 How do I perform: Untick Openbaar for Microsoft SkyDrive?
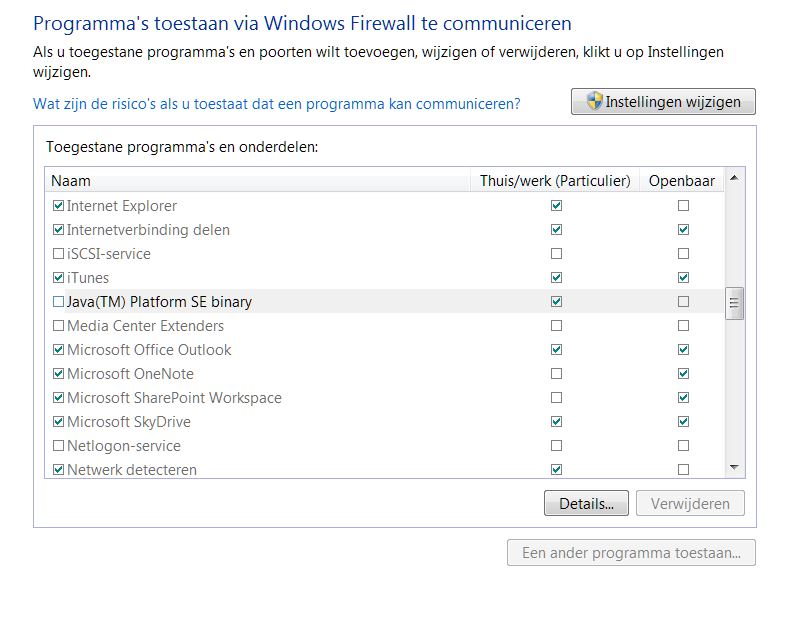(x=683, y=422)
